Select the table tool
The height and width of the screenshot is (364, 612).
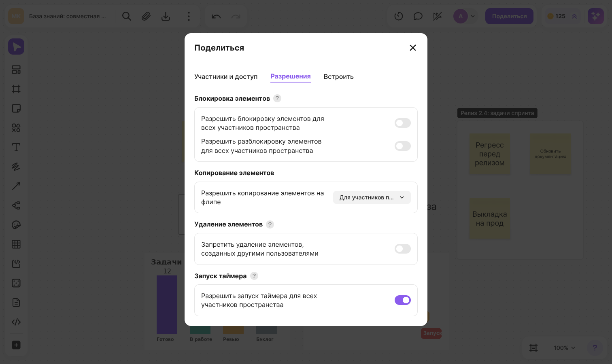point(16,244)
